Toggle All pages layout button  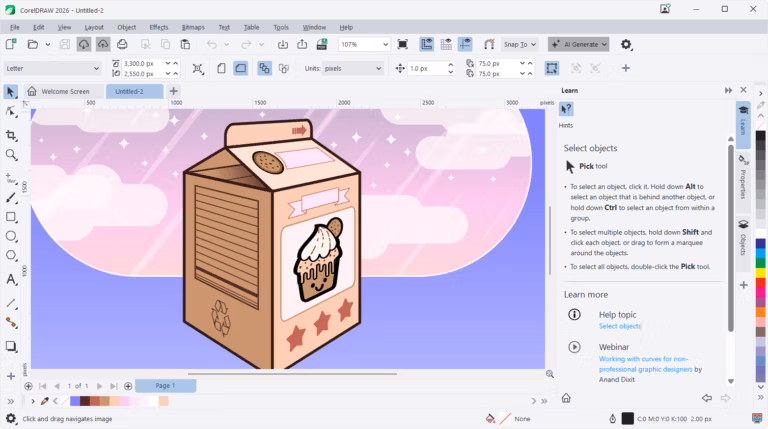tap(264, 69)
